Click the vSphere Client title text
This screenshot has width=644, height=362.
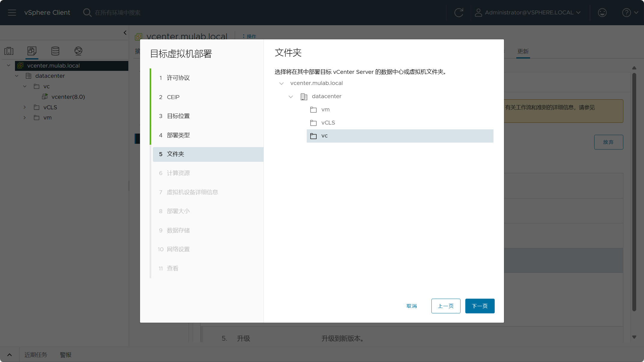coord(47,13)
